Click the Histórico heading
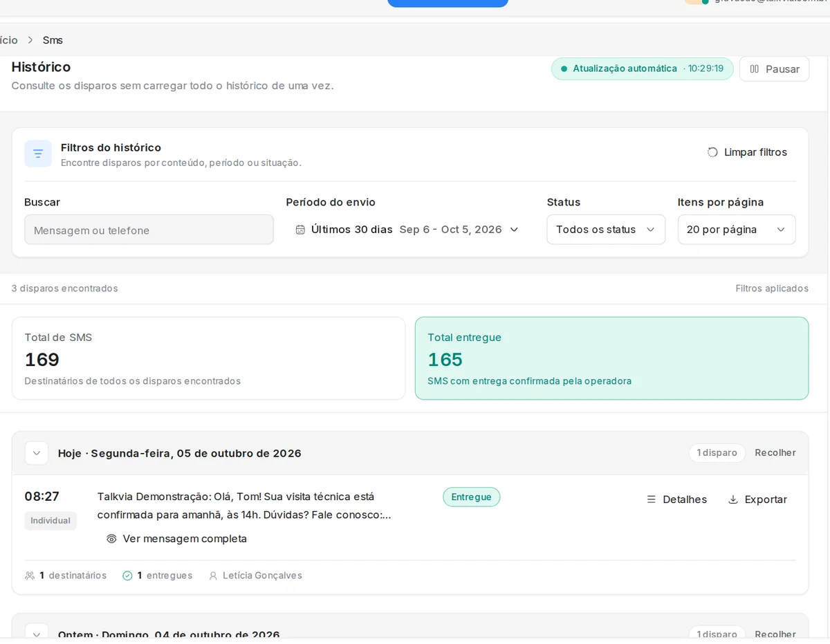Viewport: 830px width, 644px height. [41, 67]
